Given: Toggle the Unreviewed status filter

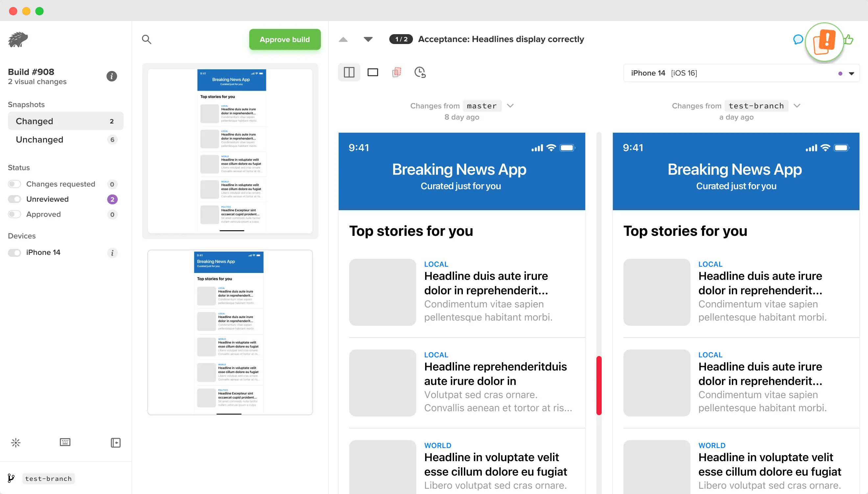Looking at the screenshot, I should [x=14, y=199].
